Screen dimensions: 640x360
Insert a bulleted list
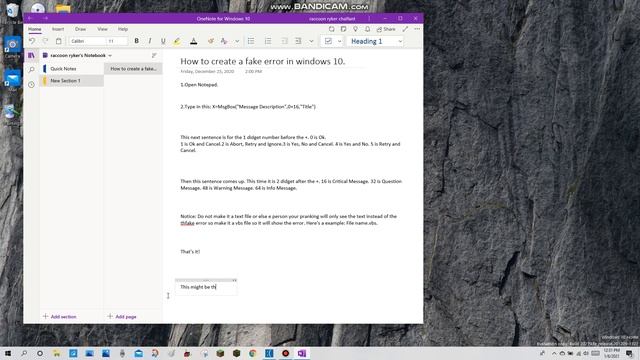click(251, 41)
